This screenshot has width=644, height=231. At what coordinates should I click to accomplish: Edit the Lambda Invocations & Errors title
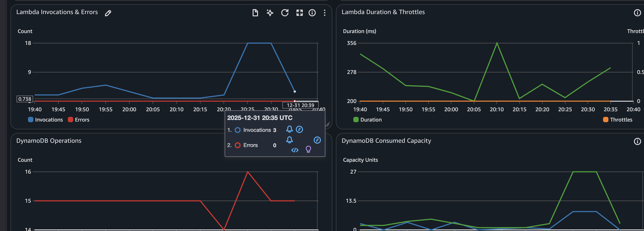click(108, 13)
